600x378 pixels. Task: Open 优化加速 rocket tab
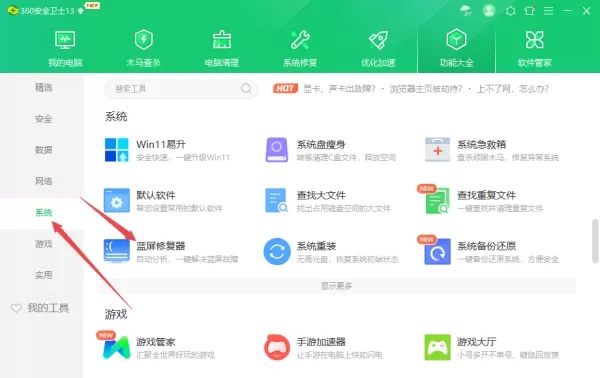tap(378, 49)
